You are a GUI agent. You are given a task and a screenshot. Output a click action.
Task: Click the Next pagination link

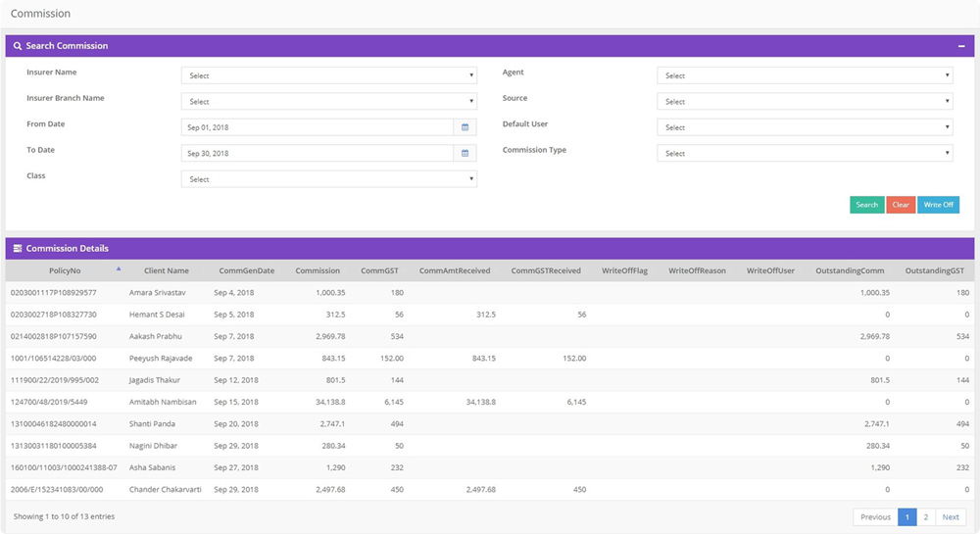(x=950, y=516)
